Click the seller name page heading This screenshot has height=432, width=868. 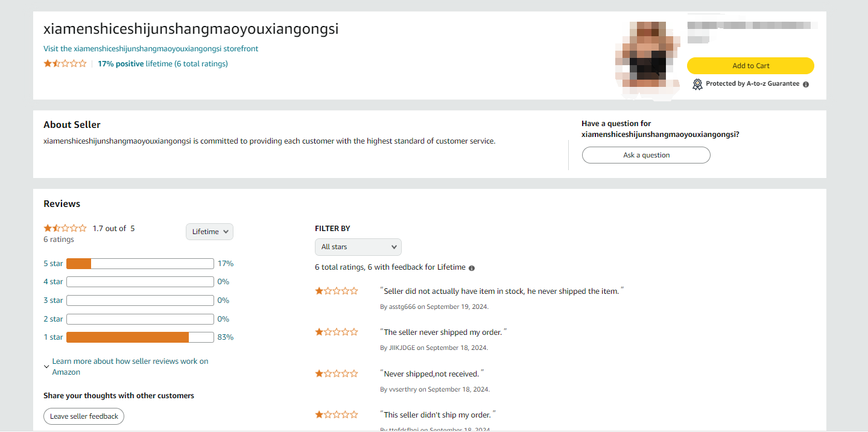point(191,29)
